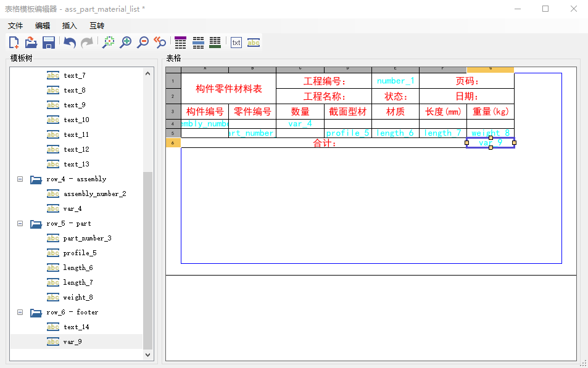Open the 文件 menu
This screenshot has width=588, height=368.
click(x=15, y=25)
